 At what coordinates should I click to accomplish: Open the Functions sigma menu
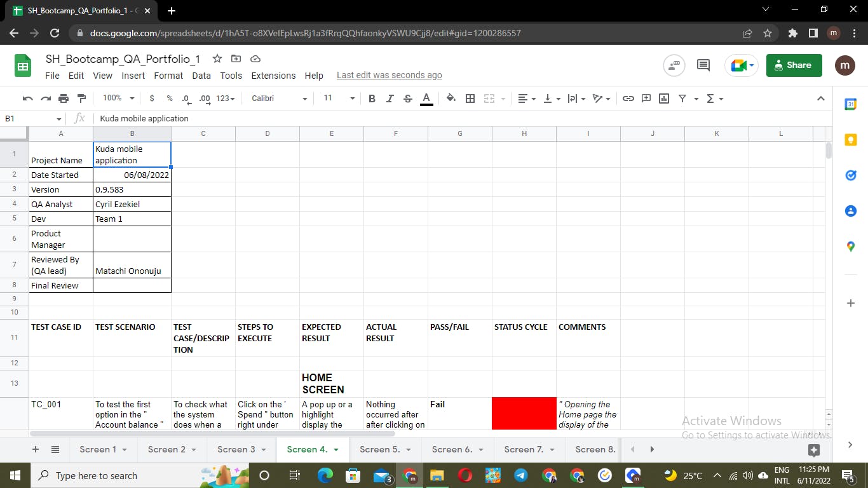pos(710,98)
